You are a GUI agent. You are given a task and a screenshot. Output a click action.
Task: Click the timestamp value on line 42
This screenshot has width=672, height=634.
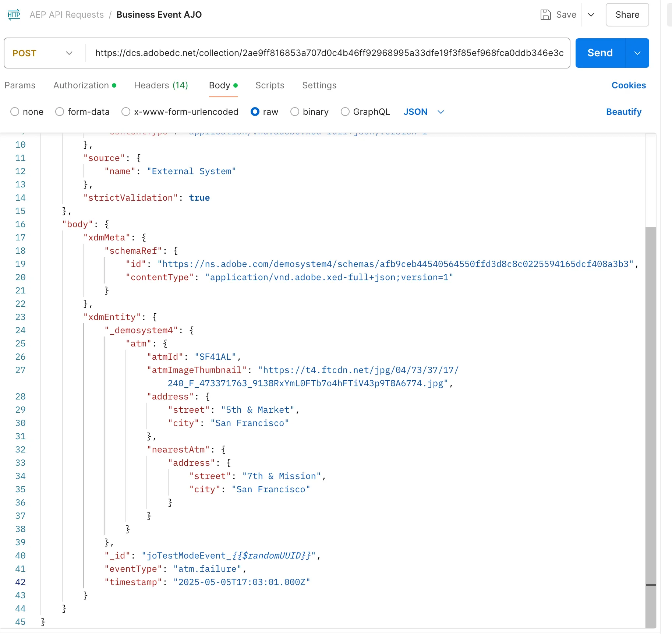click(242, 582)
